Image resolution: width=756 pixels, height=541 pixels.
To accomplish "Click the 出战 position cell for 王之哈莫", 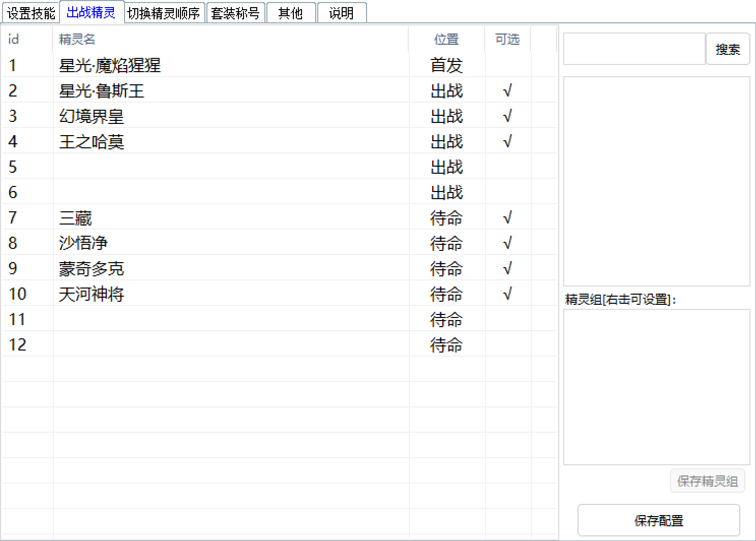I will [x=447, y=141].
